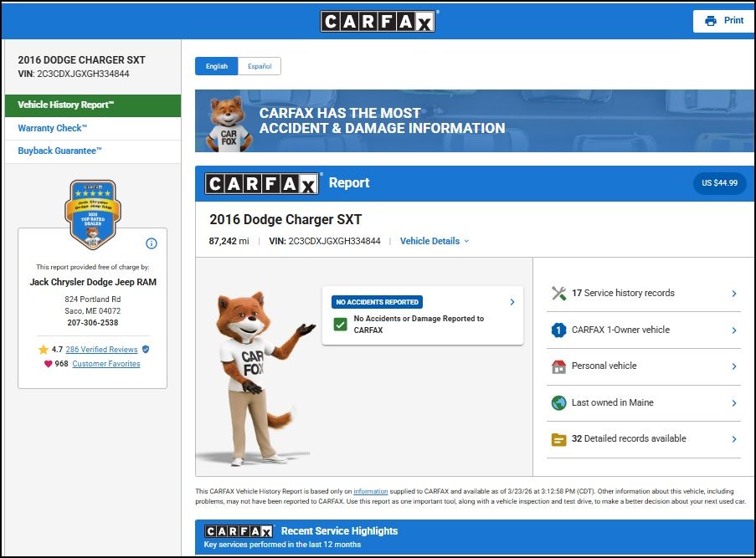Click the top-rated dealer badge
The height and width of the screenshot is (558, 756).
point(92,215)
